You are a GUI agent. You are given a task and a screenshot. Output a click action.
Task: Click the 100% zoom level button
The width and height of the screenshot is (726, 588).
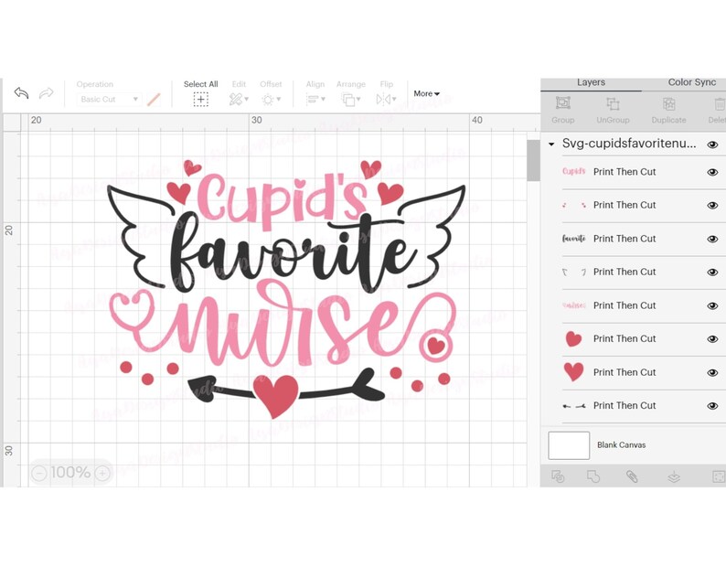70,473
